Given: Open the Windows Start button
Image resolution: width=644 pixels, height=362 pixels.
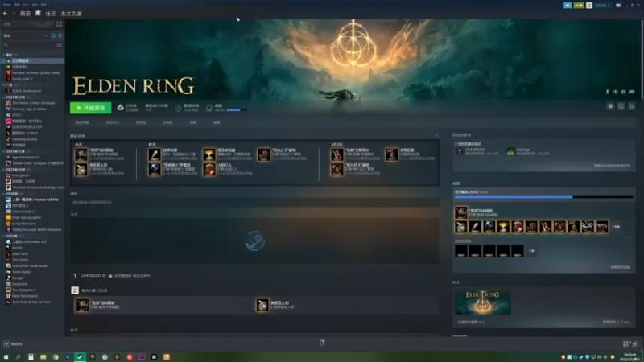Looking at the screenshot, I should 6,357.
